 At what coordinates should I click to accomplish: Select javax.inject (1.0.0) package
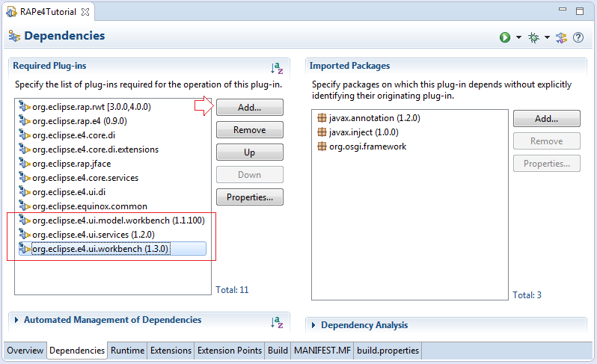[364, 132]
